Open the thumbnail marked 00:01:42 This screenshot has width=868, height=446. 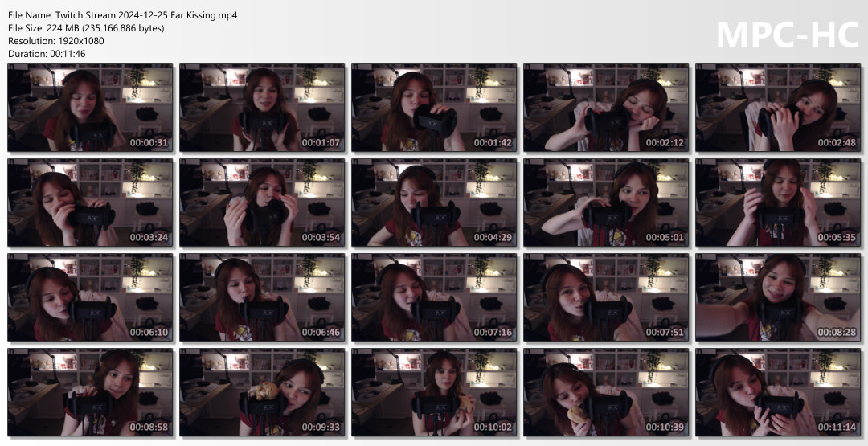pos(434,108)
